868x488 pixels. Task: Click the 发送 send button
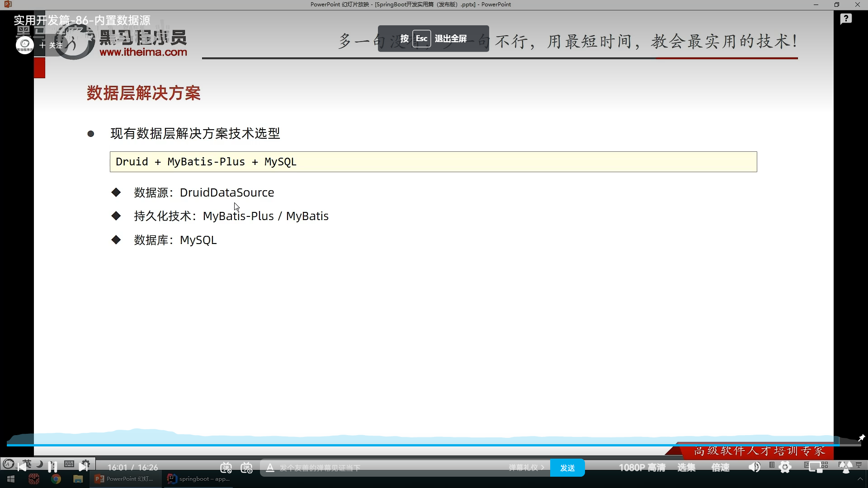[567, 468]
